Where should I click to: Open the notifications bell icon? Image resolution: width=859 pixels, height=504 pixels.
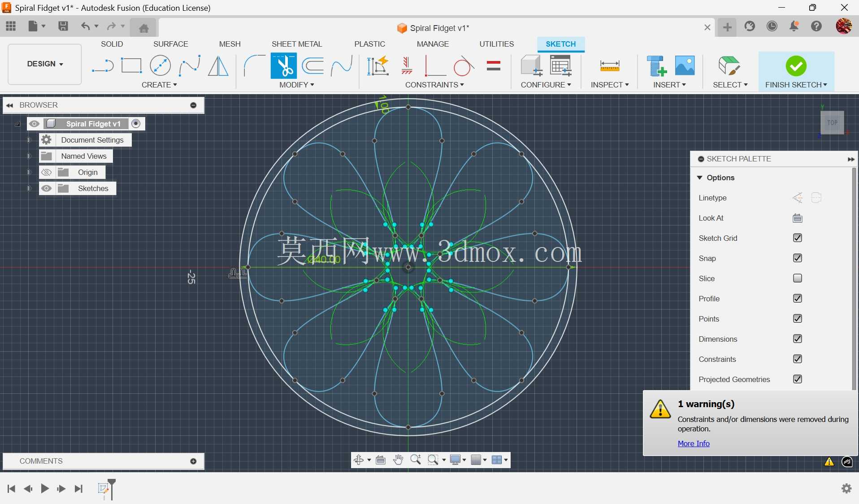pyautogui.click(x=794, y=26)
